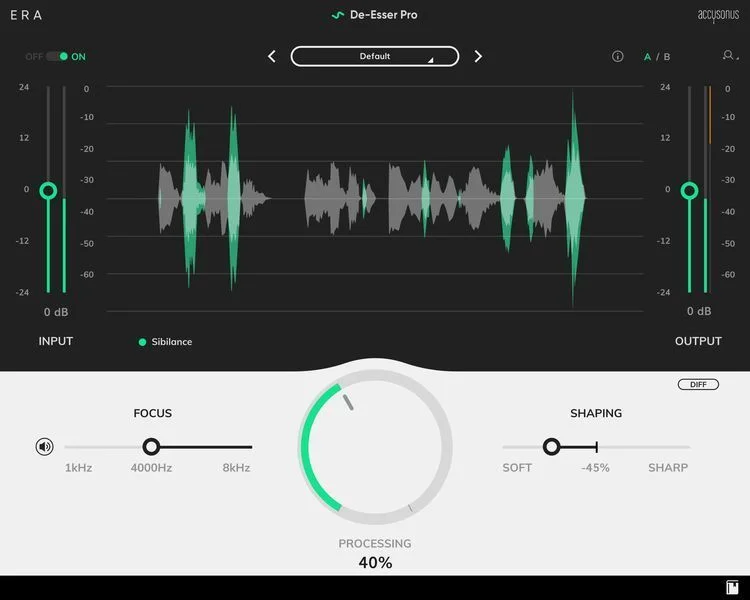This screenshot has height=600, width=750.
Task: Toggle the OFF/ON power switch
Action: tap(57, 56)
